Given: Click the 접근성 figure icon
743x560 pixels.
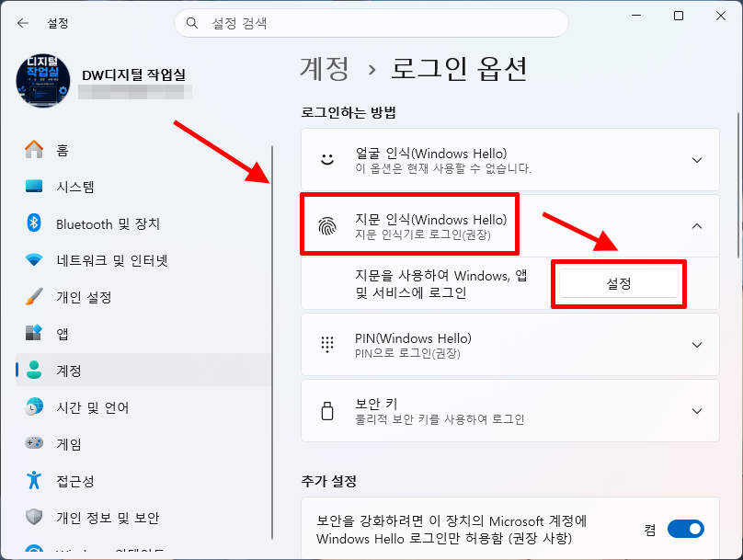Looking at the screenshot, I should [34, 480].
